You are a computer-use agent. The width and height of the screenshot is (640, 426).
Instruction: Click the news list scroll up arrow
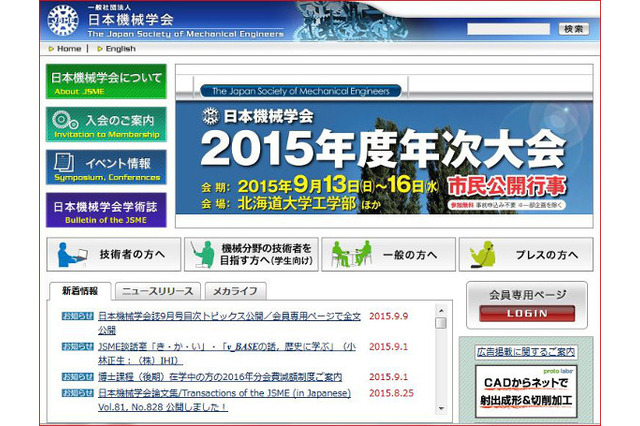click(441, 311)
